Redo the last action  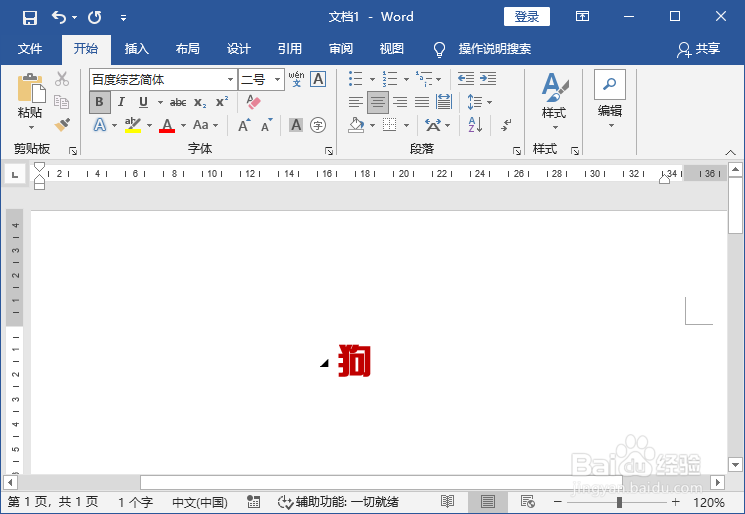pos(95,18)
